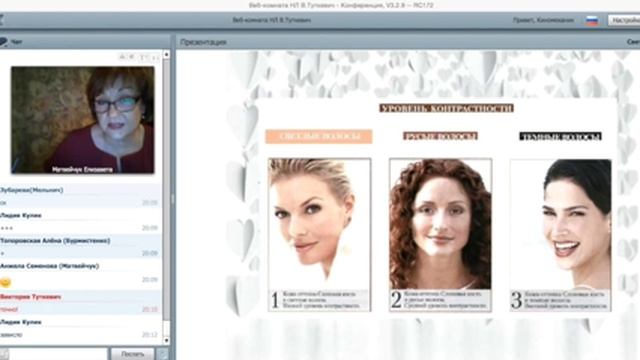Viewport: 640px width, 360px height.
Task: Click the blue icon right of Послать
Action: [x=162, y=354]
